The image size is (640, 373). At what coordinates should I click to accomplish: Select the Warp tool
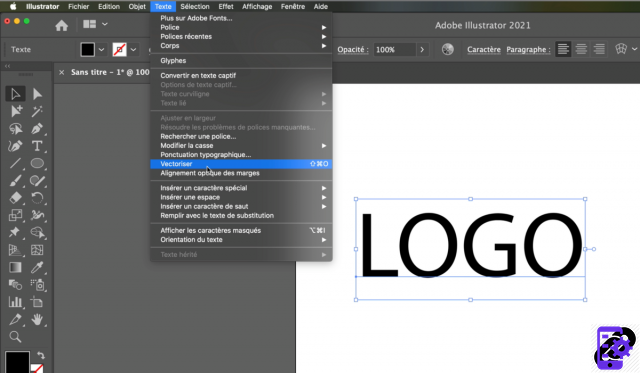pos(37,215)
